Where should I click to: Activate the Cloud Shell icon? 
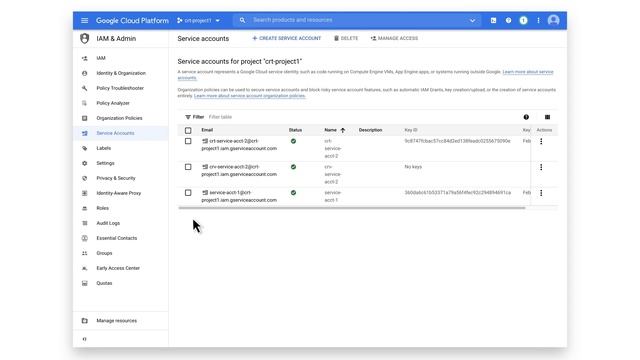click(x=493, y=20)
